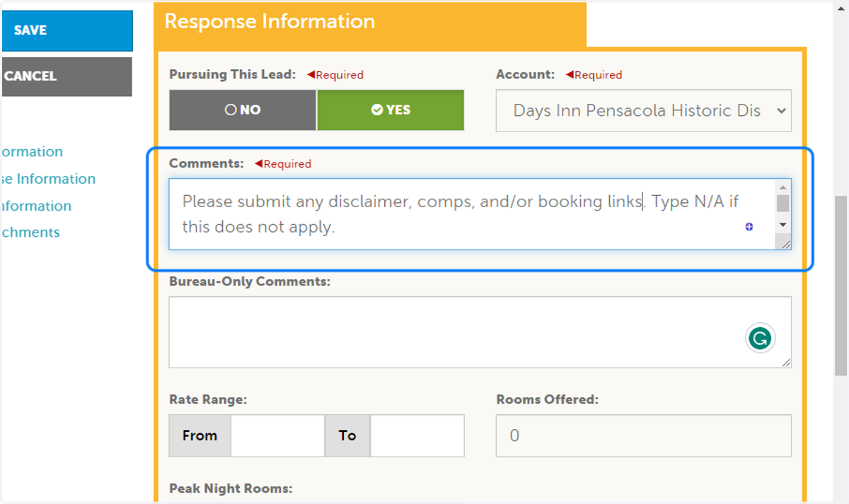Click the 'Rooms Offered:' label
The height and width of the screenshot is (504, 849).
(548, 399)
